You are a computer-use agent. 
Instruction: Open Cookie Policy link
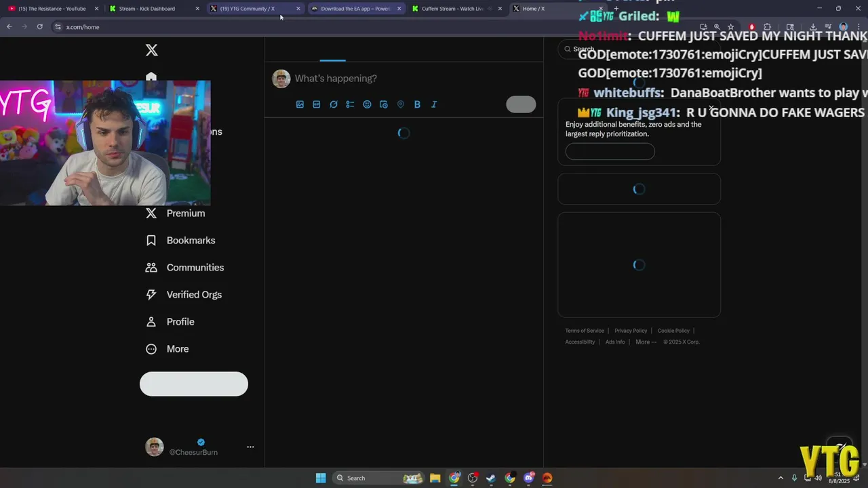point(673,331)
